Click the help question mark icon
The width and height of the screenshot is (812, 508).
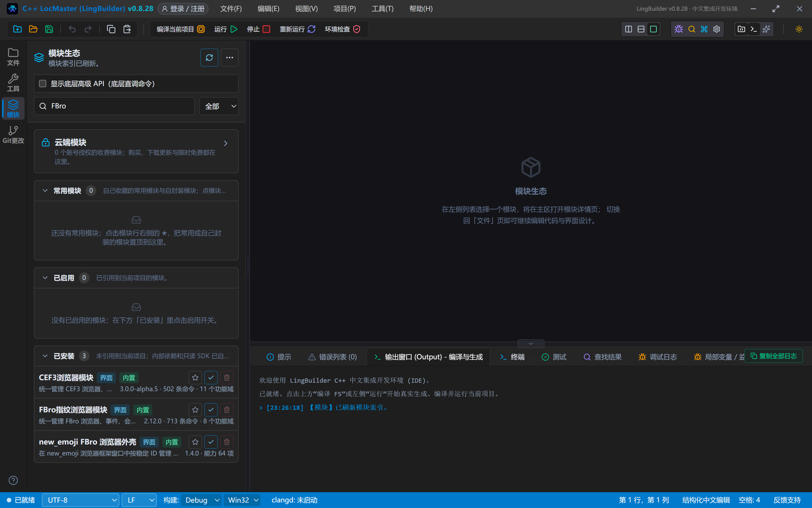[13, 480]
